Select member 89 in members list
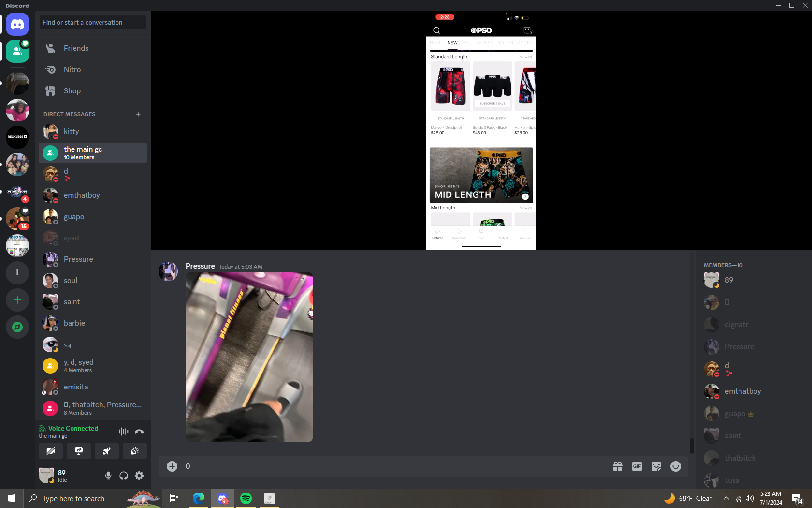 [754, 280]
